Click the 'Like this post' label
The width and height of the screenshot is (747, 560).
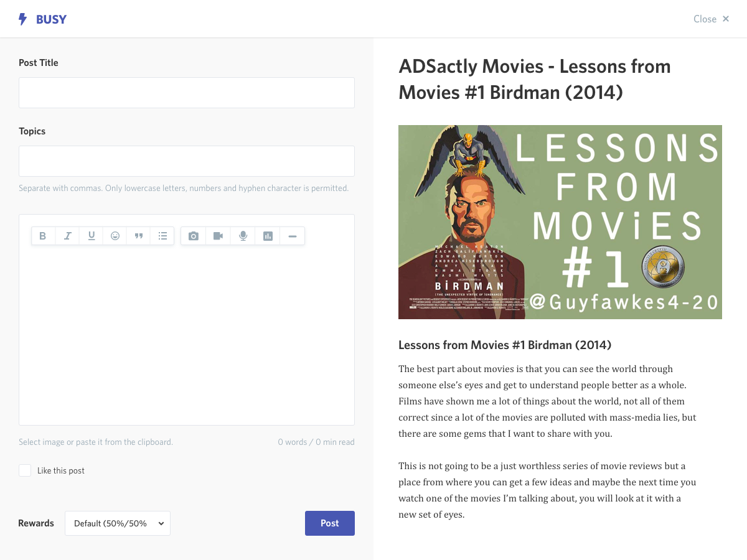click(61, 470)
